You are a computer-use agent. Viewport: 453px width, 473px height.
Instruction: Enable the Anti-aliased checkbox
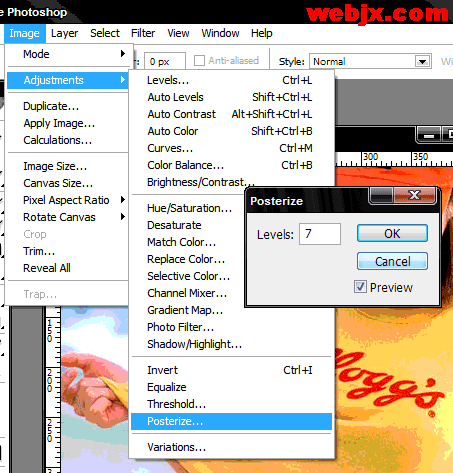[199, 61]
